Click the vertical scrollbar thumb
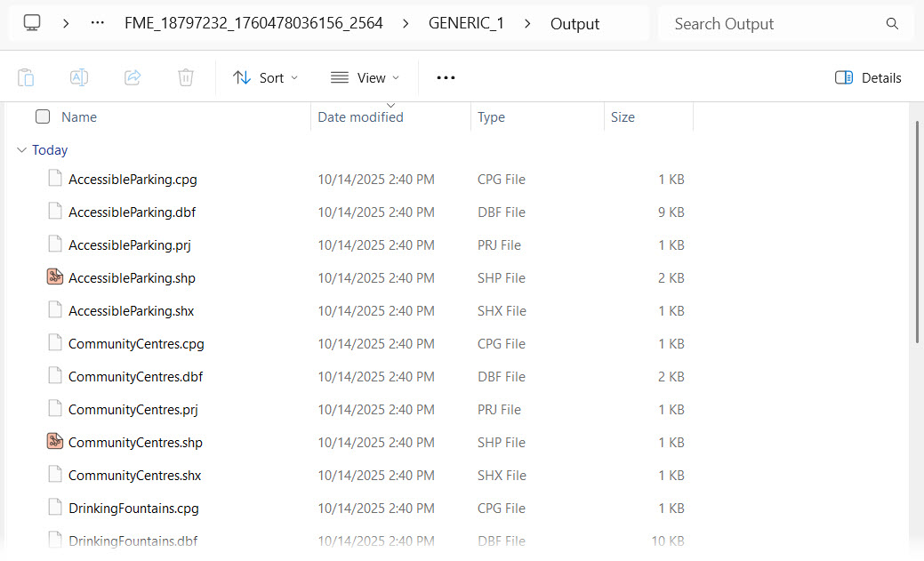The width and height of the screenshot is (924, 561). [x=917, y=231]
